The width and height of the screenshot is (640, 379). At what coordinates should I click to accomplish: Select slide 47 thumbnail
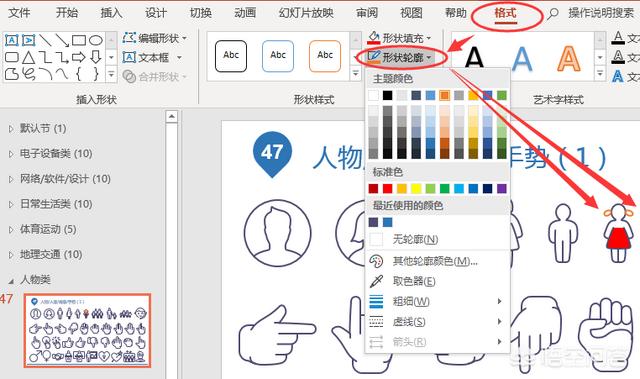[87, 330]
